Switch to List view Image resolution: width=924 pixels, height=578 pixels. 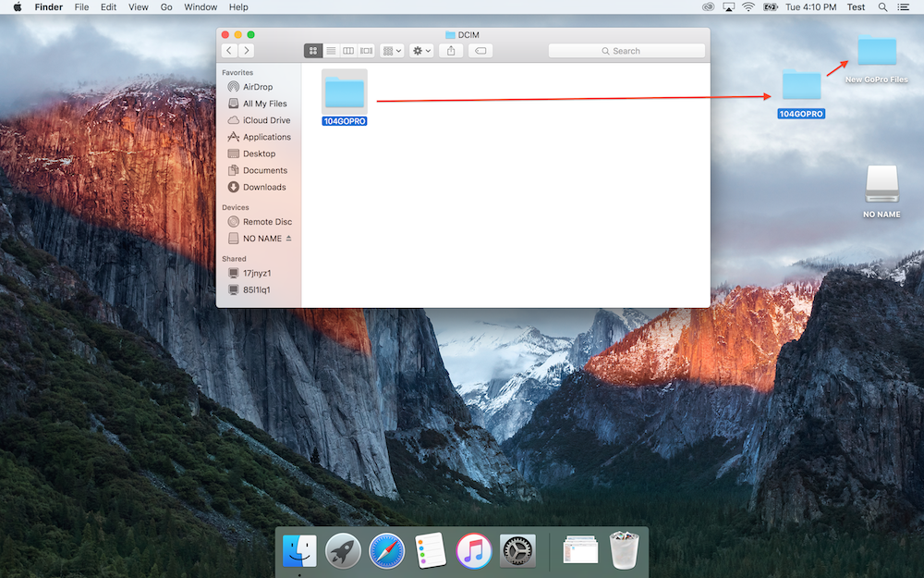point(331,50)
